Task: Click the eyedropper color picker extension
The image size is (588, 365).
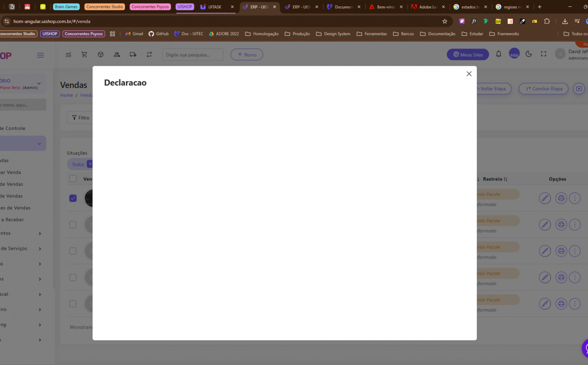Action: 523,22
